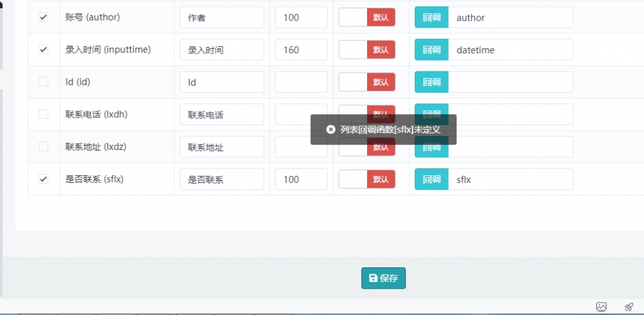Click the image icon in bottom status bar
This screenshot has width=644, height=315.
coord(601,307)
